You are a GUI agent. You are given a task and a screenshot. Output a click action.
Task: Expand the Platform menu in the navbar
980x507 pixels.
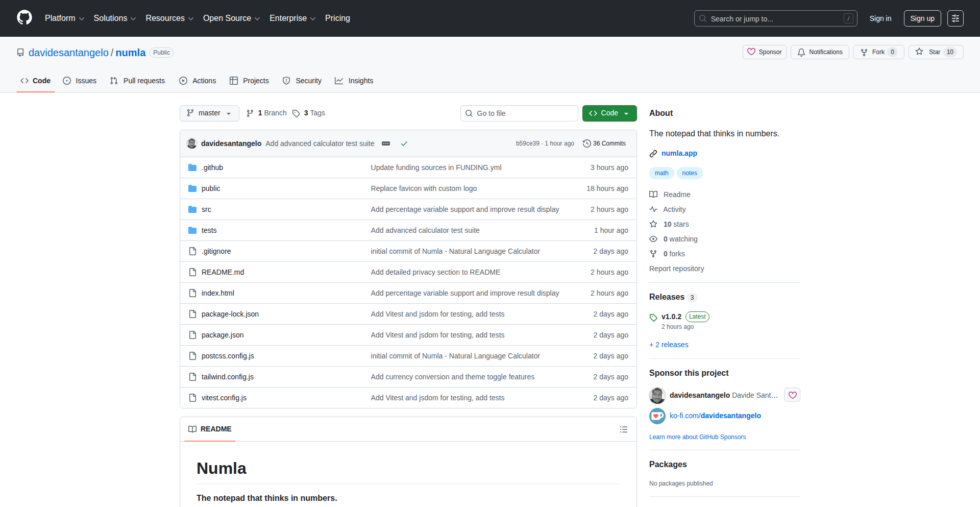tap(64, 18)
